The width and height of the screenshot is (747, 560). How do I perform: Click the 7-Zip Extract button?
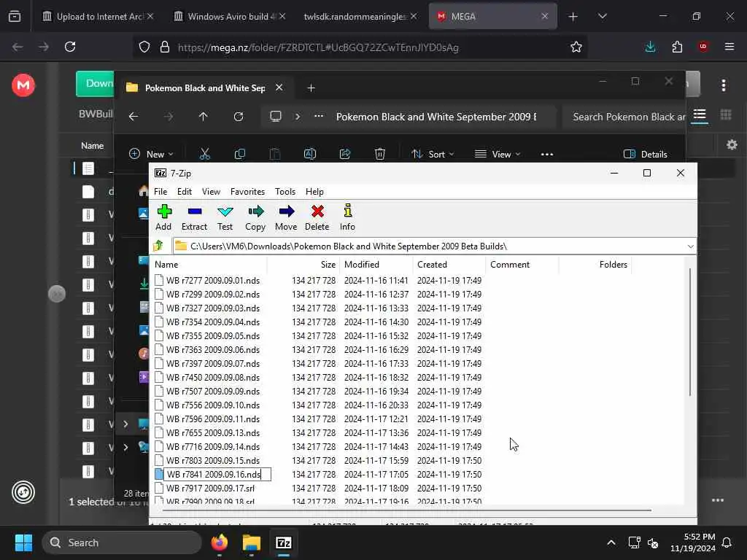pos(194,217)
